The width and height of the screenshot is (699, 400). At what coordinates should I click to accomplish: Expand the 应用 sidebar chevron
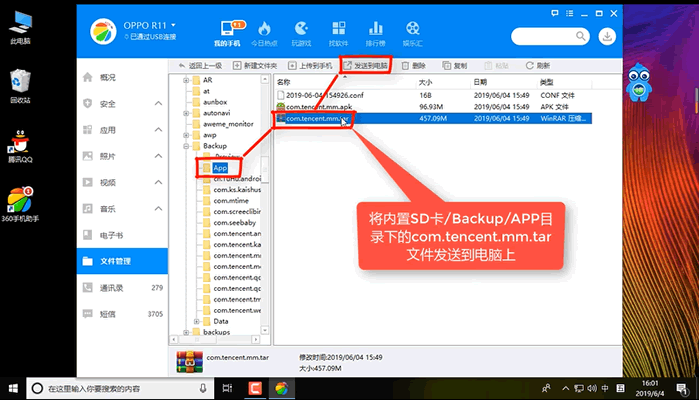(x=158, y=130)
